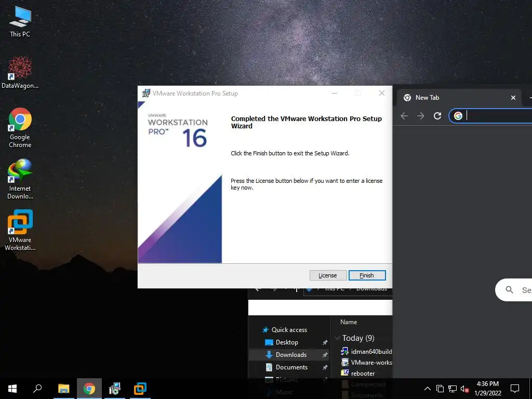Click the search magnifier icon in Chrome page
The height and width of the screenshot is (399, 532).
click(x=509, y=290)
